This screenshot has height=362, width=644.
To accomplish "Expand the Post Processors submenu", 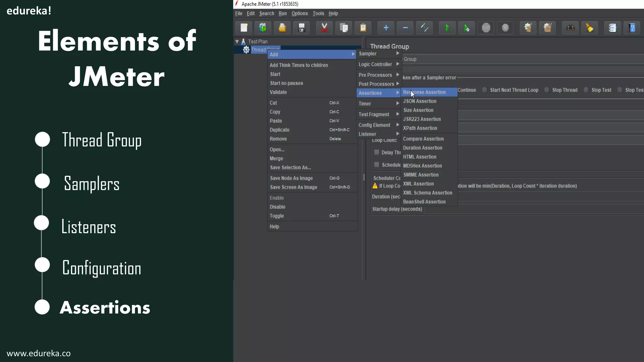I will 379,84.
